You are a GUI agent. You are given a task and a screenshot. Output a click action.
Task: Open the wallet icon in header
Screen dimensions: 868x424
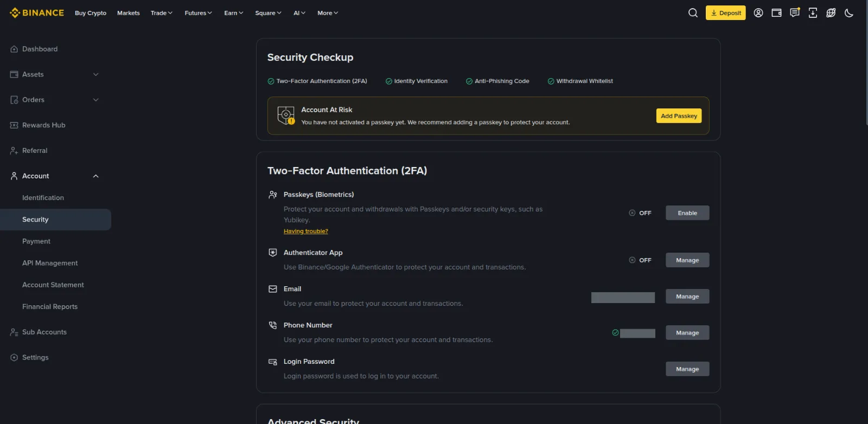pos(776,12)
